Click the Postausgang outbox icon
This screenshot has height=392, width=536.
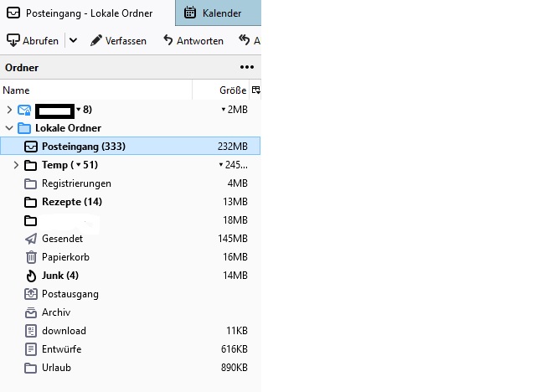(x=31, y=294)
